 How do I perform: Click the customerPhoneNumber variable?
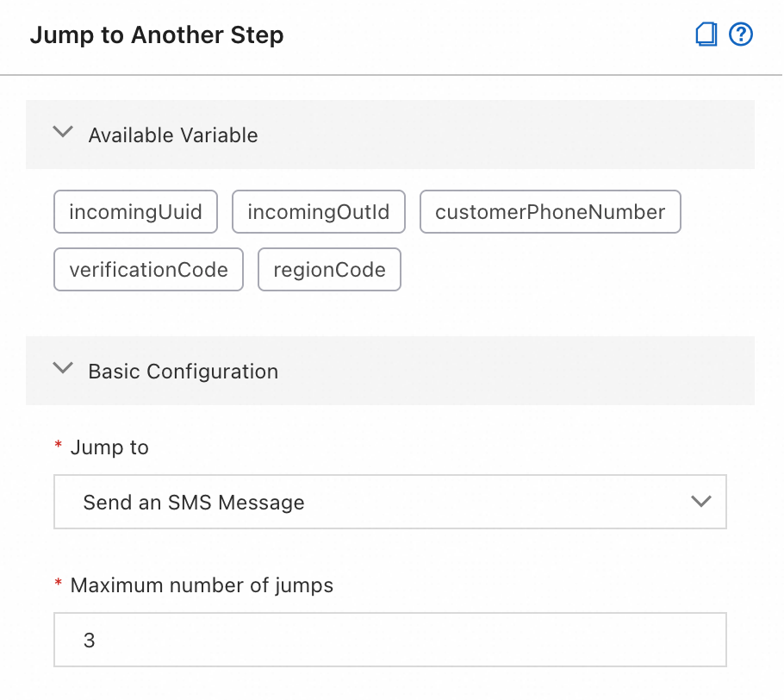pyautogui.click(x=550, y=211)
